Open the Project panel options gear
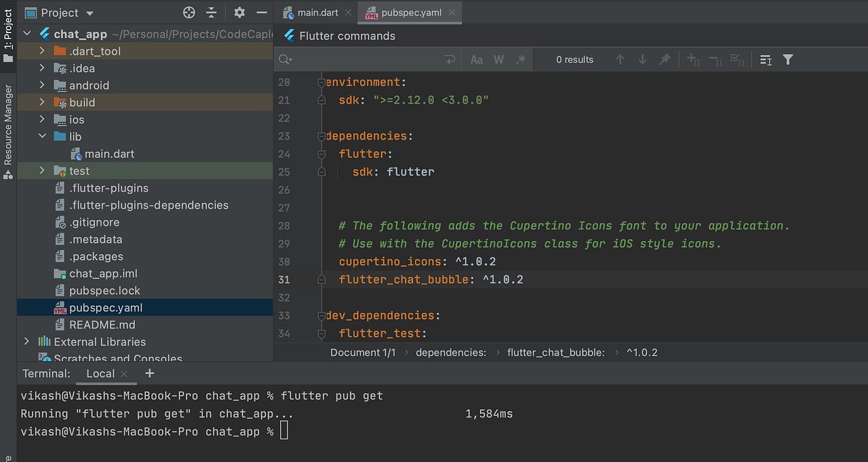 [239, 12]
